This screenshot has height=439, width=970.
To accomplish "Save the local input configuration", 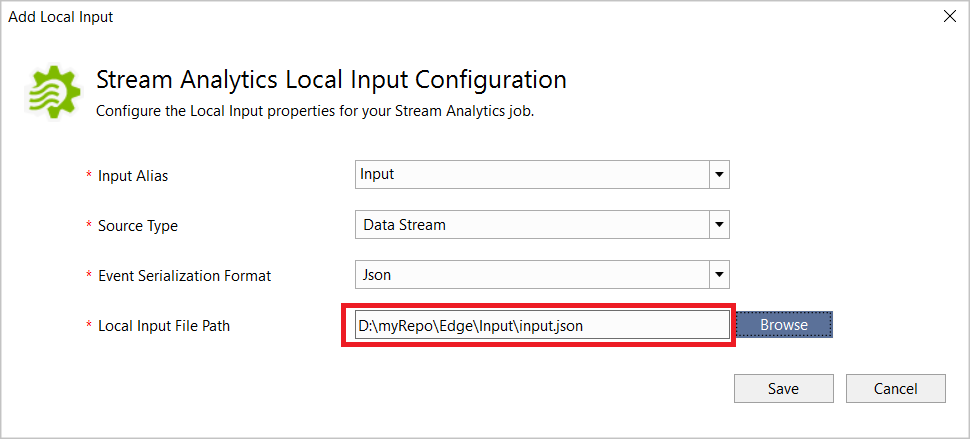I will coord(783,389).
